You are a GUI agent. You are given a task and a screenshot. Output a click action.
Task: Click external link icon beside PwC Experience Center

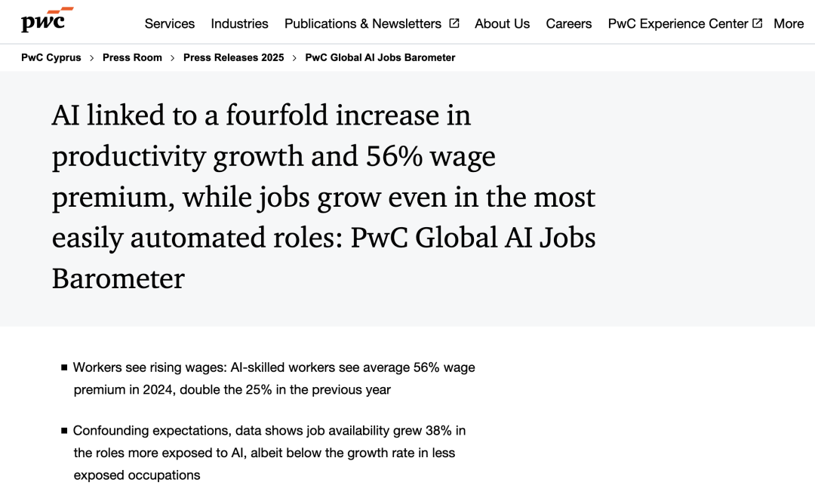[758, 23]
